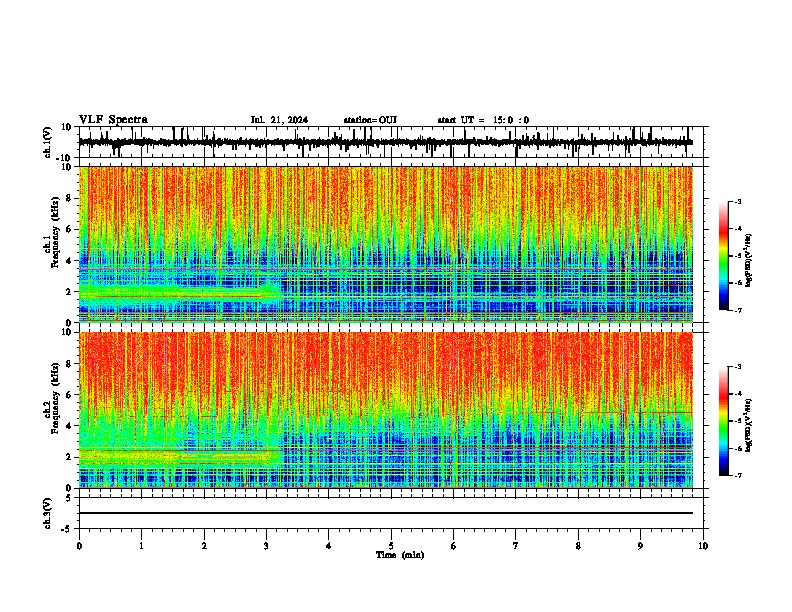
Task: Click time axis tick label "2"
Action: (204, 546)
